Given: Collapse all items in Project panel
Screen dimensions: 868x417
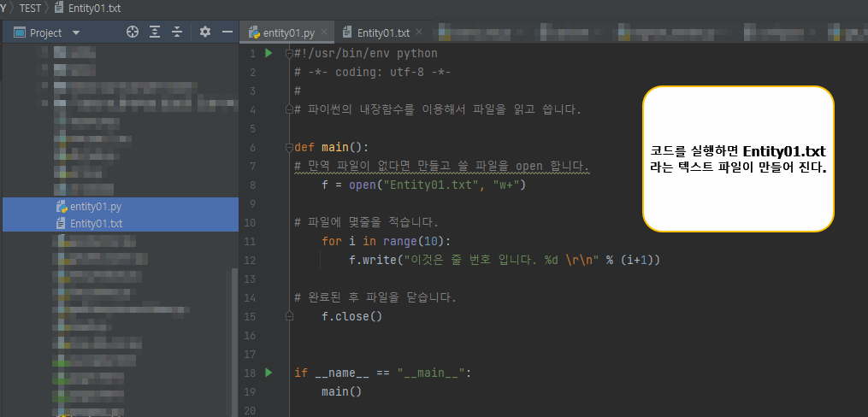Looking at the screenshot, I should 176,32.
